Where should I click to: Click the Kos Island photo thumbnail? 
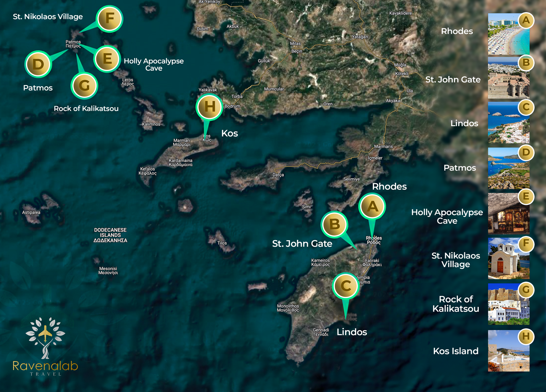coord(508,351)
